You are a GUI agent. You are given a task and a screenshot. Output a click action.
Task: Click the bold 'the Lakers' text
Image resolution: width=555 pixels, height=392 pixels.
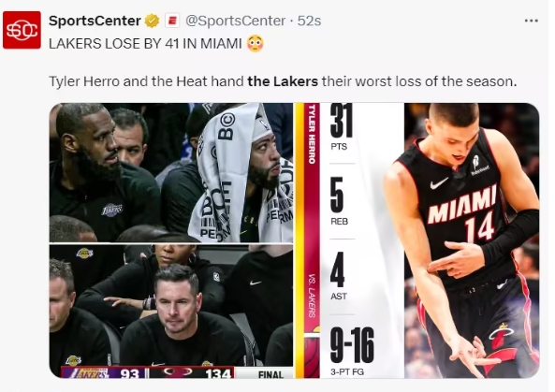coord(283,81)
